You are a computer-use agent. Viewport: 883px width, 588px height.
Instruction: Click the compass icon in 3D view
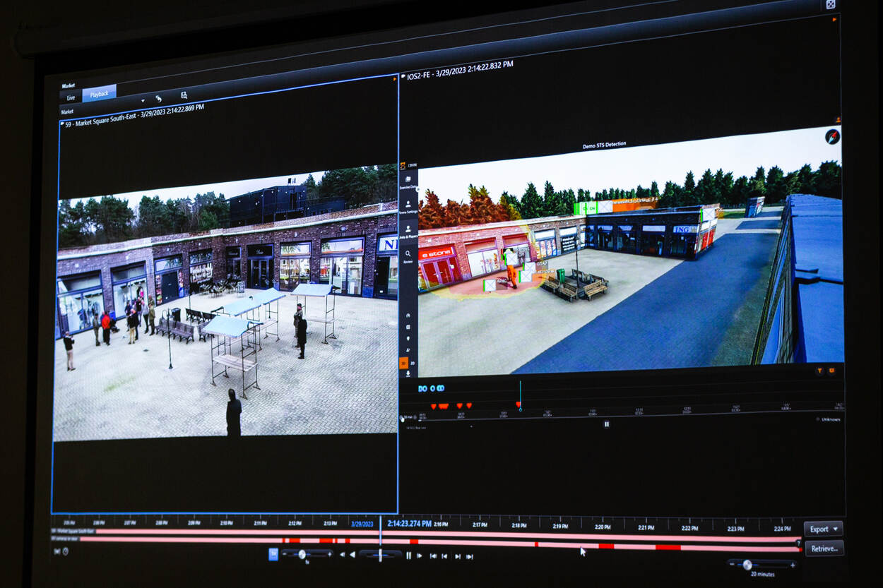click(x=832, y=136)
